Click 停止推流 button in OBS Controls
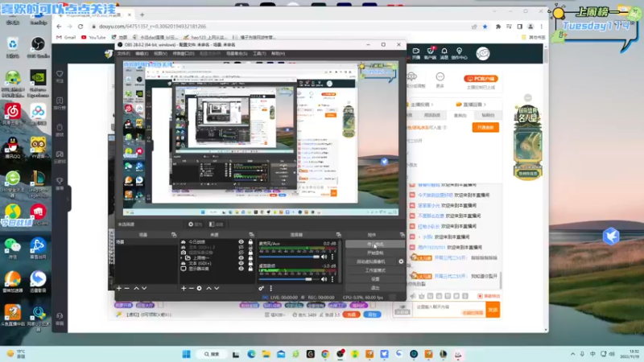The image size is (644, 362). (x=375, y=245)
